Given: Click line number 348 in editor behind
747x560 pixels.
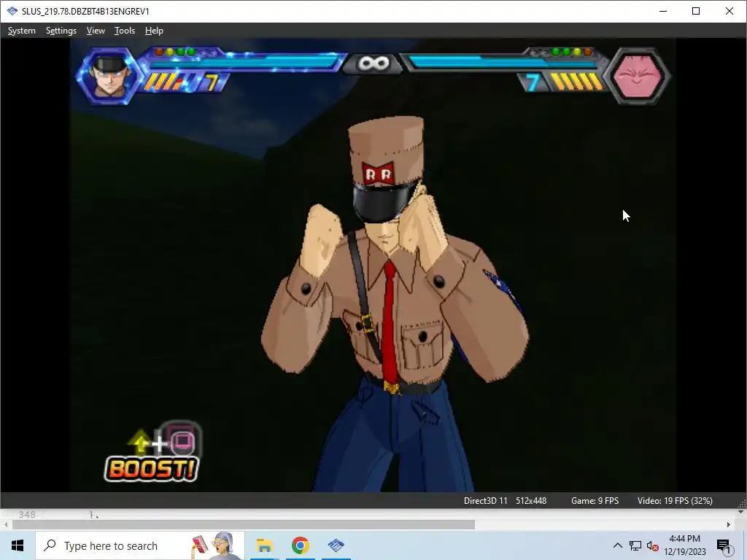Looking at the screenshot, I should (x=27, y=514).
